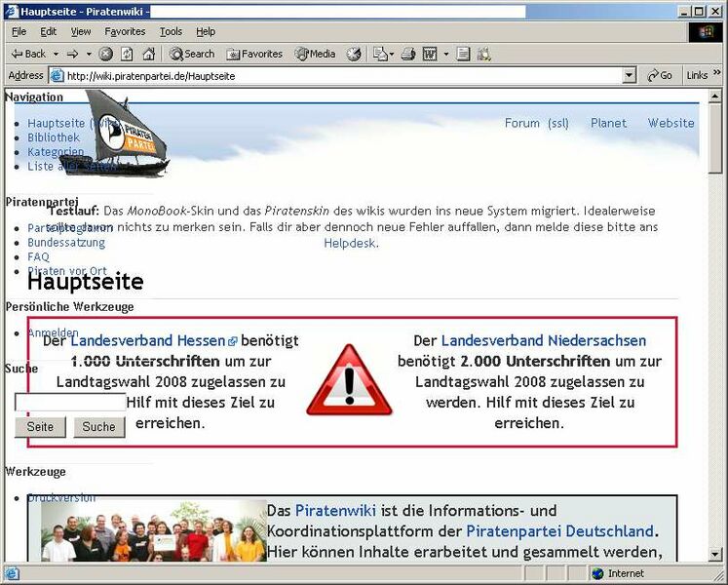Click the Internet zone globe icon
This screenshot has height=585, width=728.
597,573
